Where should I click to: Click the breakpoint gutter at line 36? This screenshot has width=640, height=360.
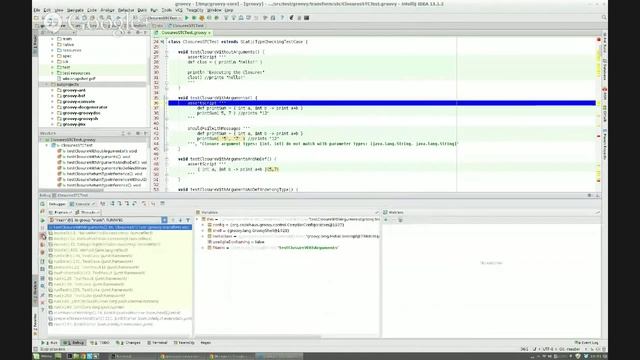[x=162, y=103]
